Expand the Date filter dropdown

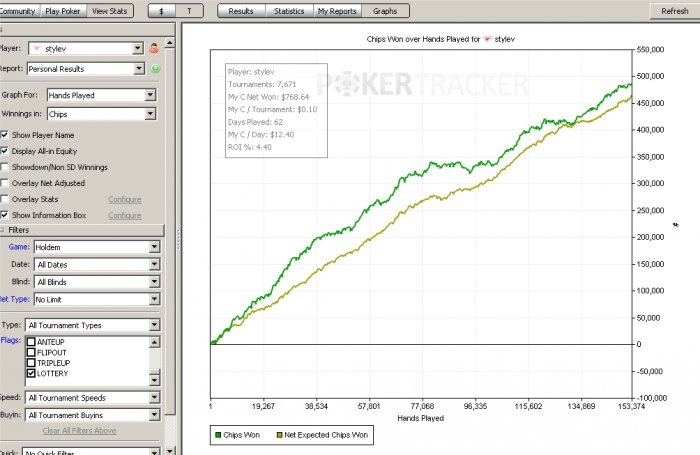coord(97,264)
